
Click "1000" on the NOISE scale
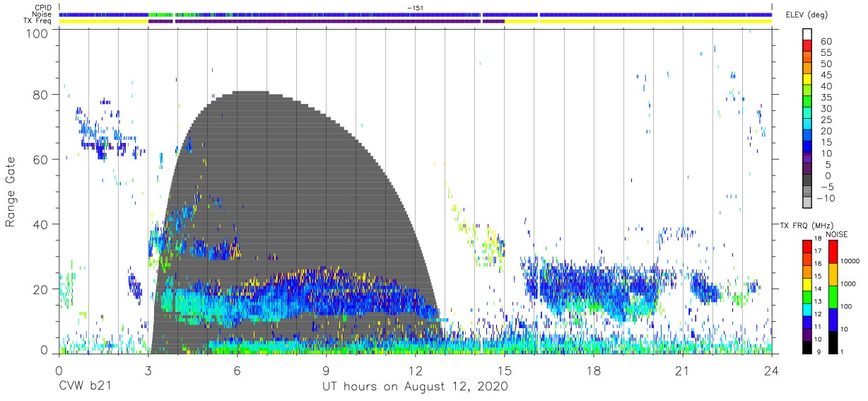[x=848, y=284]
